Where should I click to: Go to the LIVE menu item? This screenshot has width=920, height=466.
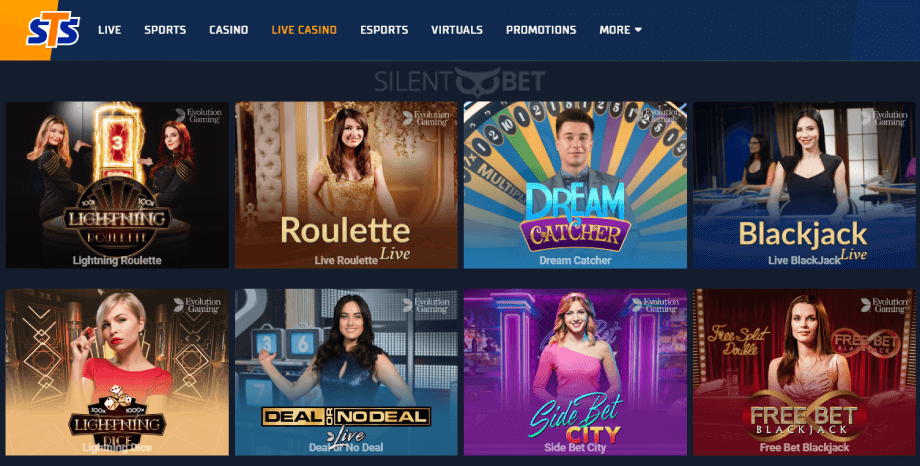pos(110,30)
